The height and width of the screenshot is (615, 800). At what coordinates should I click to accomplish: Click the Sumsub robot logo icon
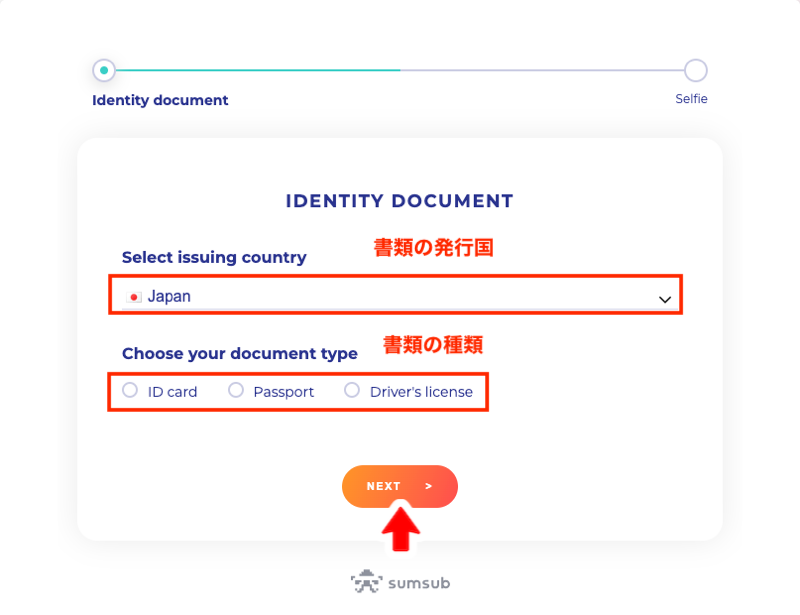pyautogui.click(x=366, y=582)
